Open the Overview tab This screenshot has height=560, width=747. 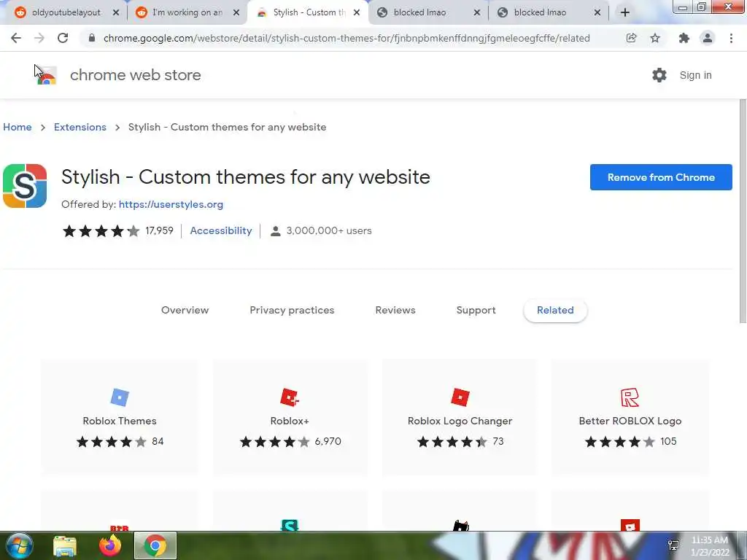click(185, 310)
